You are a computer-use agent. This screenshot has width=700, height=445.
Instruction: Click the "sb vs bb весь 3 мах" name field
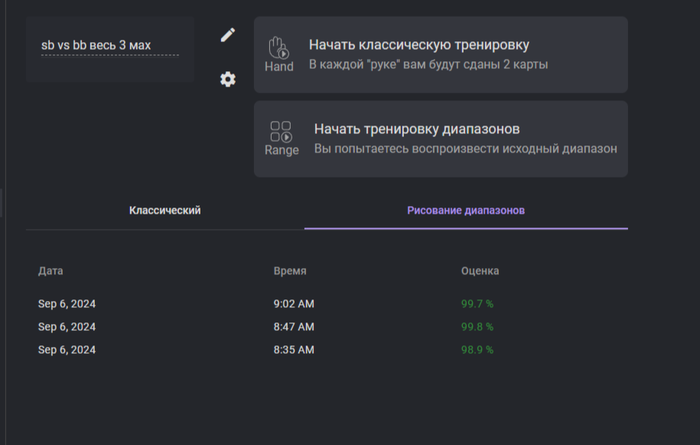[x=110, y=46]
